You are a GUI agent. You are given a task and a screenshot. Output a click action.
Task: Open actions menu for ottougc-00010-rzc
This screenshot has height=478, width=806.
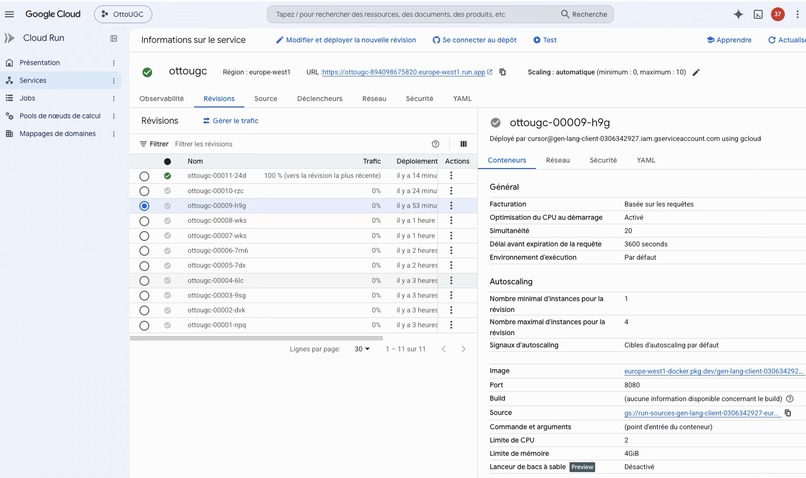[x=451, y=191]
